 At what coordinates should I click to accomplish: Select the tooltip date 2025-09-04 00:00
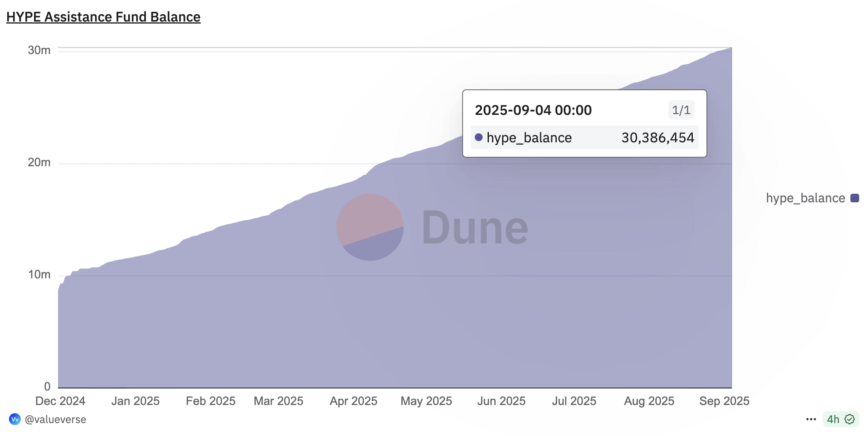click(533, 110)
